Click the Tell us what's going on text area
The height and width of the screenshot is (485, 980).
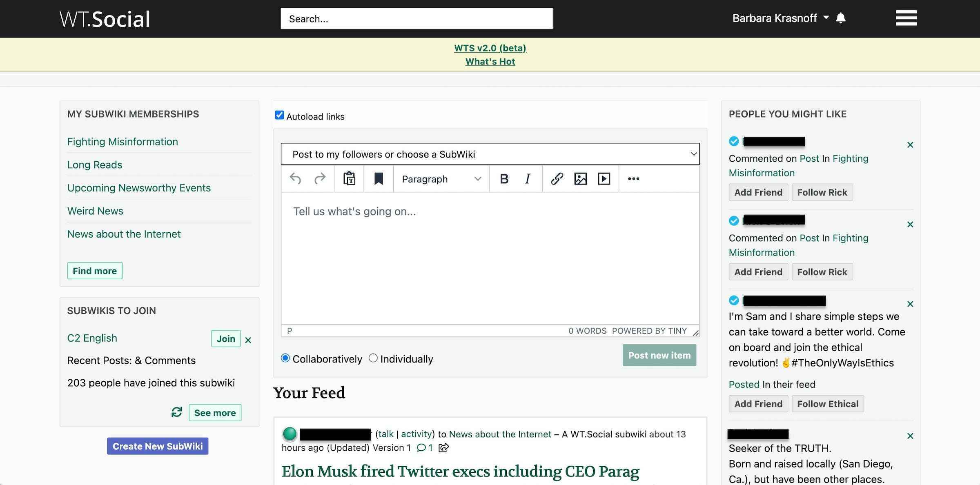(x=490, y=258)
